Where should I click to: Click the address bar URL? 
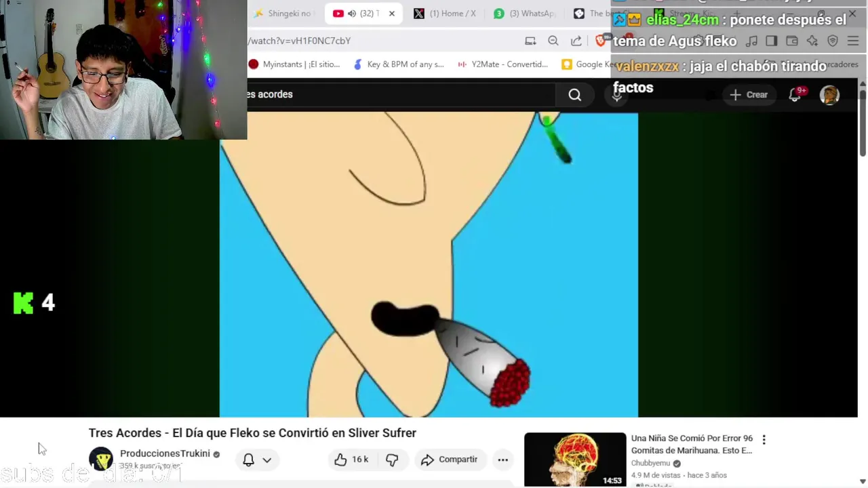click(299, 41)
